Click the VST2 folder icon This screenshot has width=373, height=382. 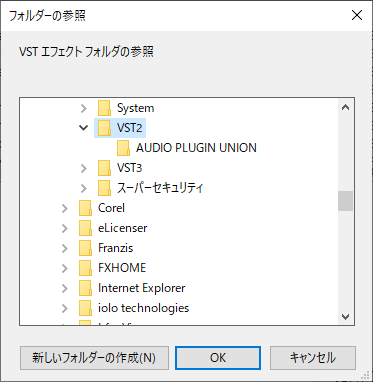(x=104, y=128)
